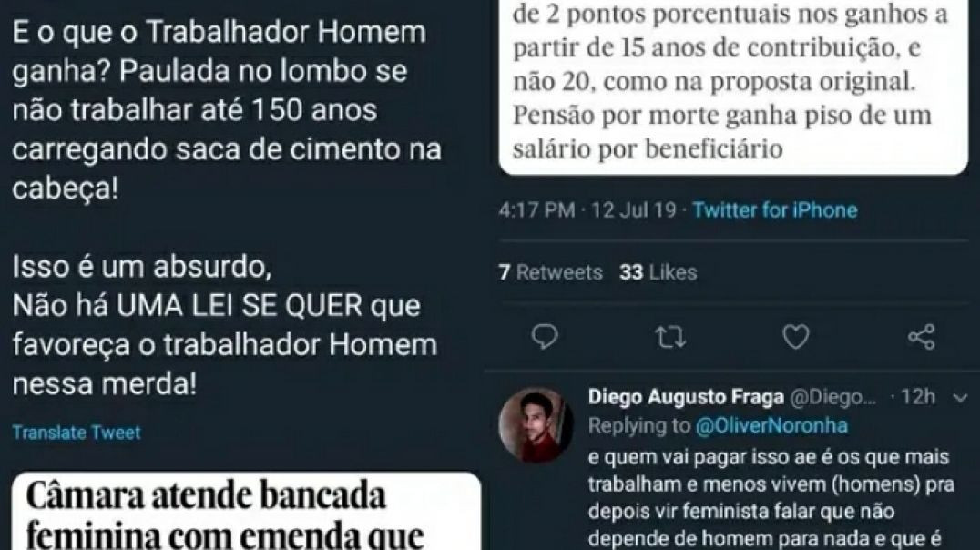The width and height of the screenshot is (980, 550).
Task: Open the @OliverNoronha mention link
Action: pos(771,425)
